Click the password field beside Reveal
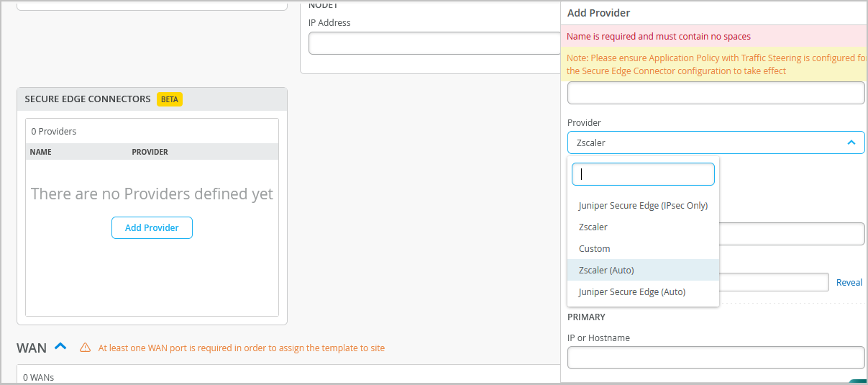Screen dimensions: 868x385 [774, 282]
